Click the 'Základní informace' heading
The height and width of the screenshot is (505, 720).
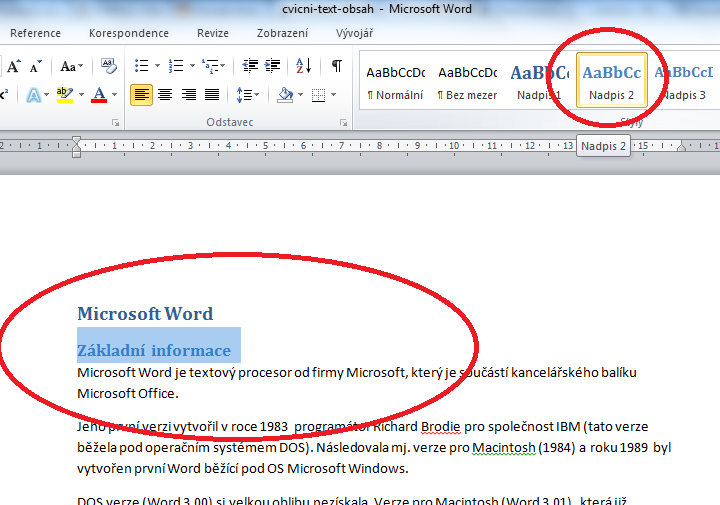[x=154, y=351]
